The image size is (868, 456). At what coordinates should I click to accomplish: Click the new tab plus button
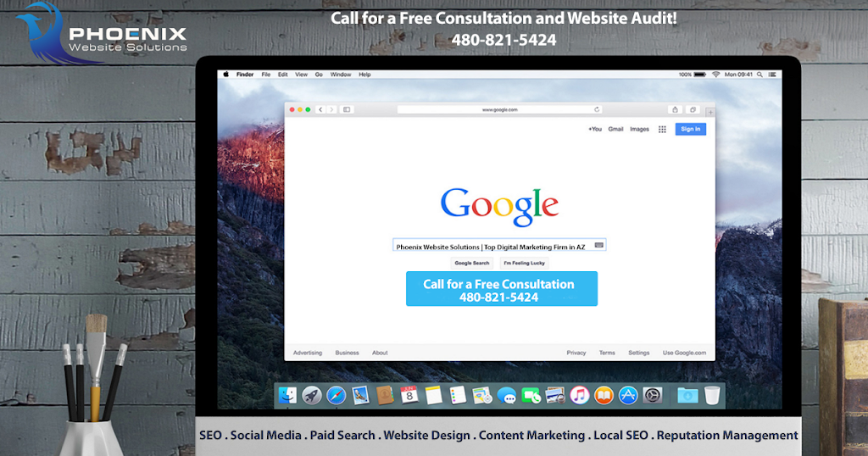click(x=710, y=113)
